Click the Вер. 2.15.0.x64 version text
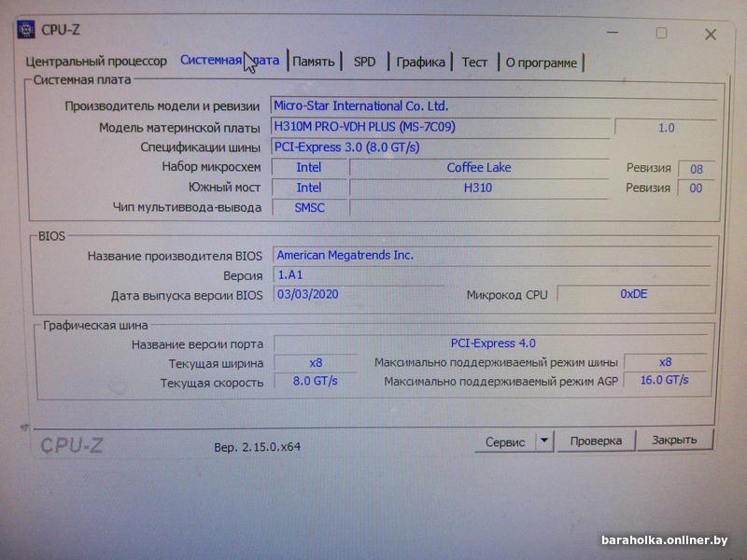747x560 pixels. (x=258, y=447)
